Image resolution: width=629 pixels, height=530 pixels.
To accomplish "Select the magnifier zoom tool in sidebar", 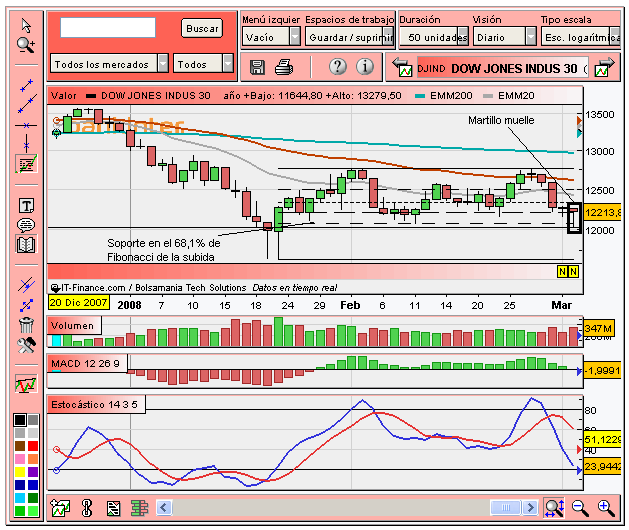I will pyautogui.click(x=26, y=45).
